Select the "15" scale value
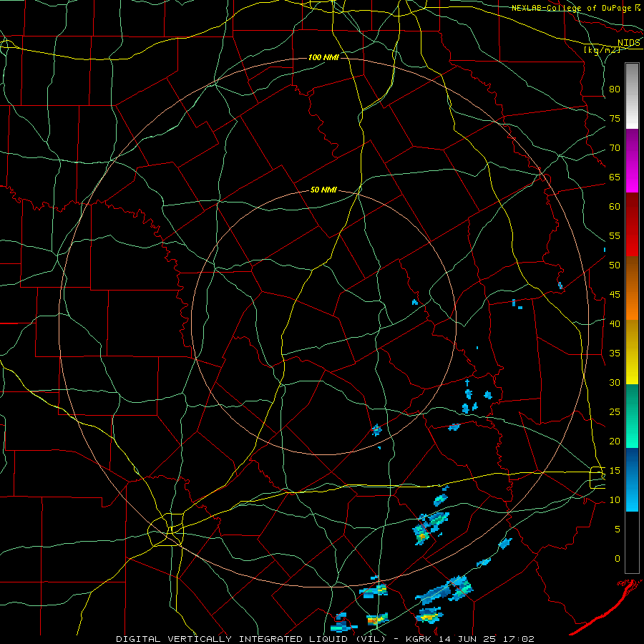 coord(615,471)
